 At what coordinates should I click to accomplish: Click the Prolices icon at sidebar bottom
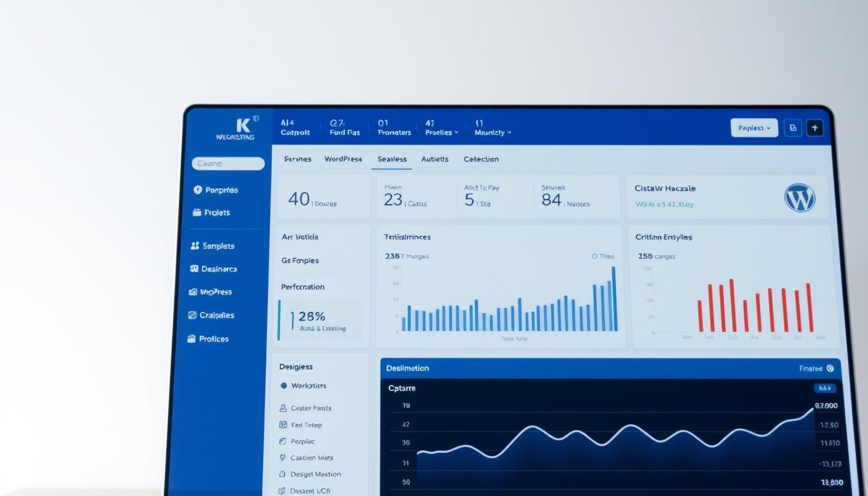click(191, 338)
